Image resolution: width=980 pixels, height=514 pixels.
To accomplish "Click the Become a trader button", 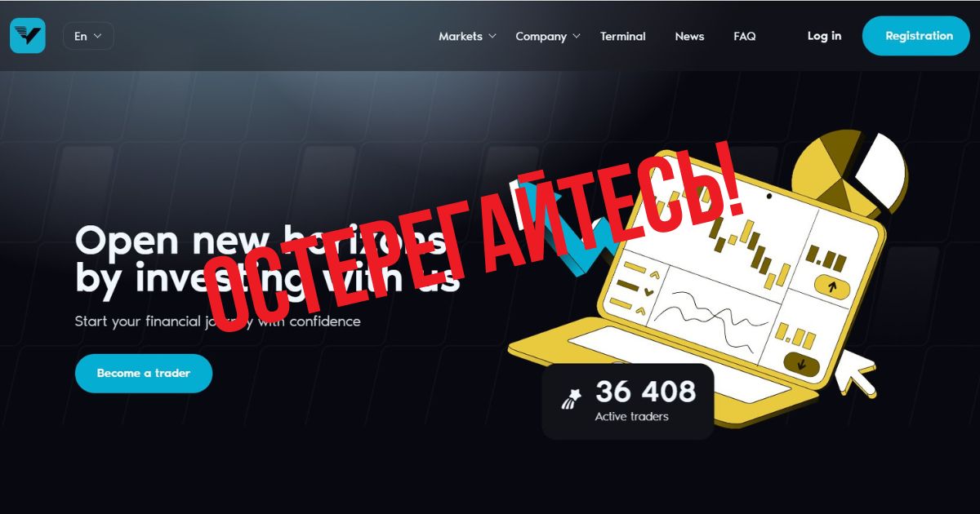I will (144, 373).
